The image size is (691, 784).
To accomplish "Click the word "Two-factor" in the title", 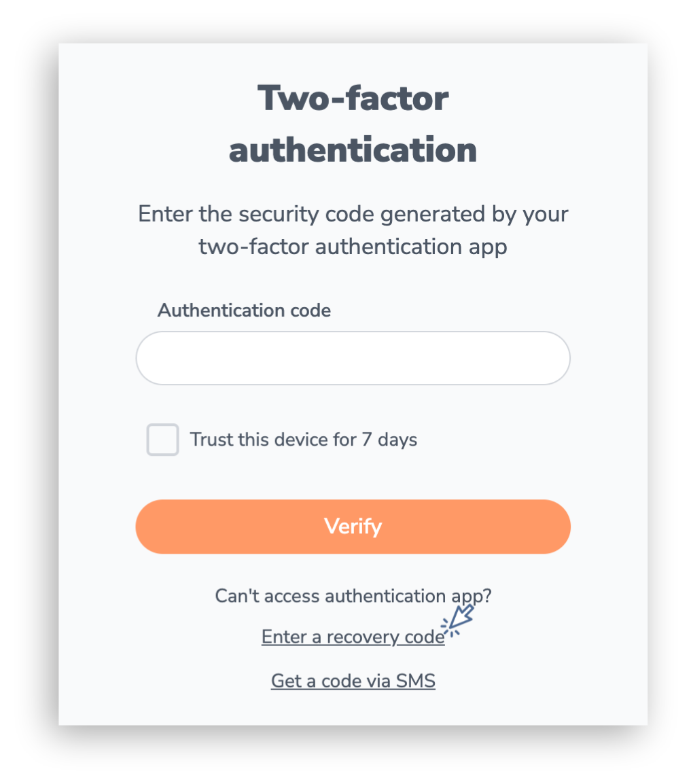I will (x=353, y=99).
